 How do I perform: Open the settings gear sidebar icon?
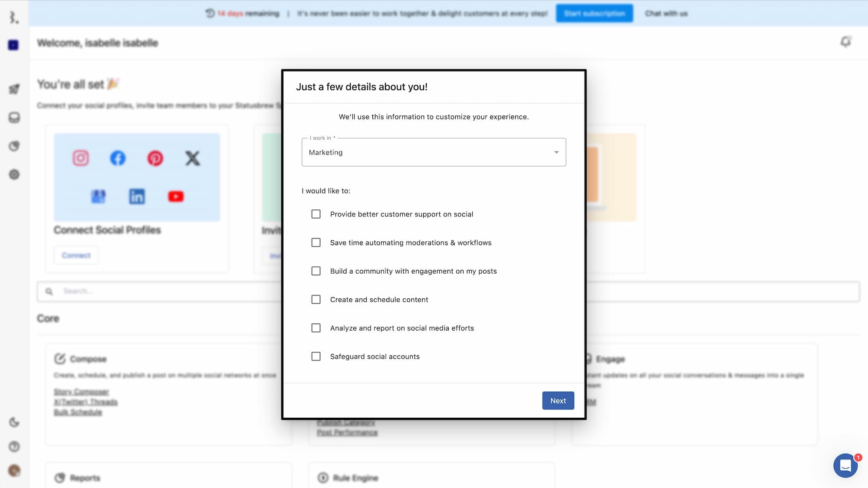coord(14,174)
